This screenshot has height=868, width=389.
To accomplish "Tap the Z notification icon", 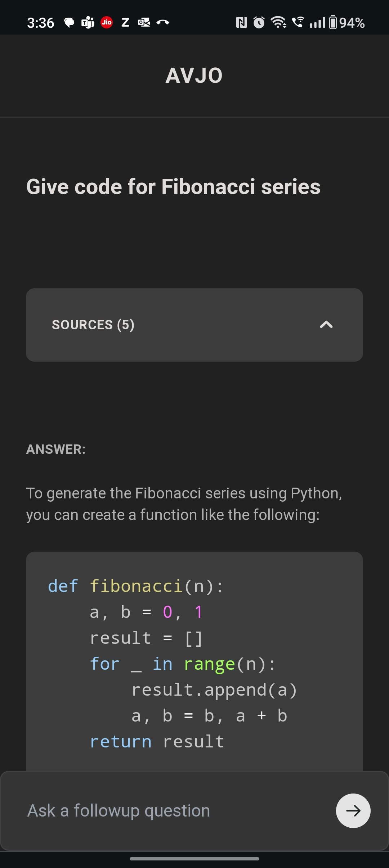I will pos(125,23).
